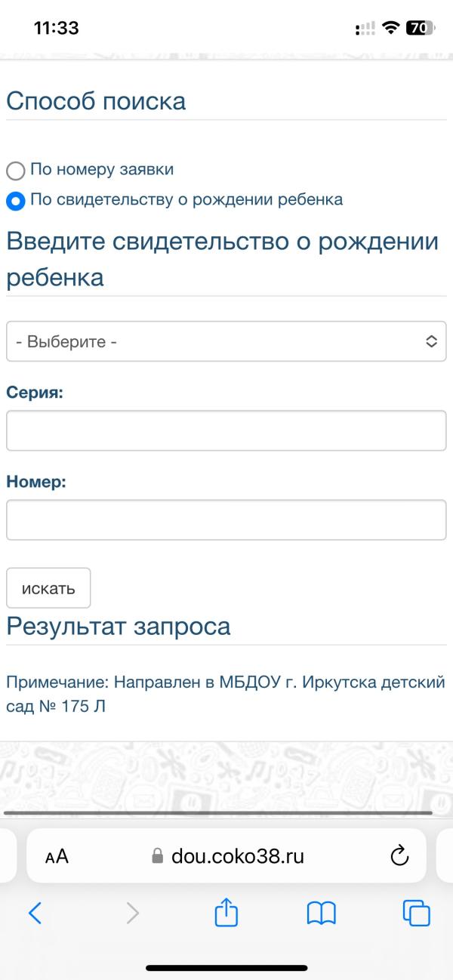Tap the 11:33 clock in status bar
Image resolution: width=453 pixels, height=980 pixels.
coord(57,28)
